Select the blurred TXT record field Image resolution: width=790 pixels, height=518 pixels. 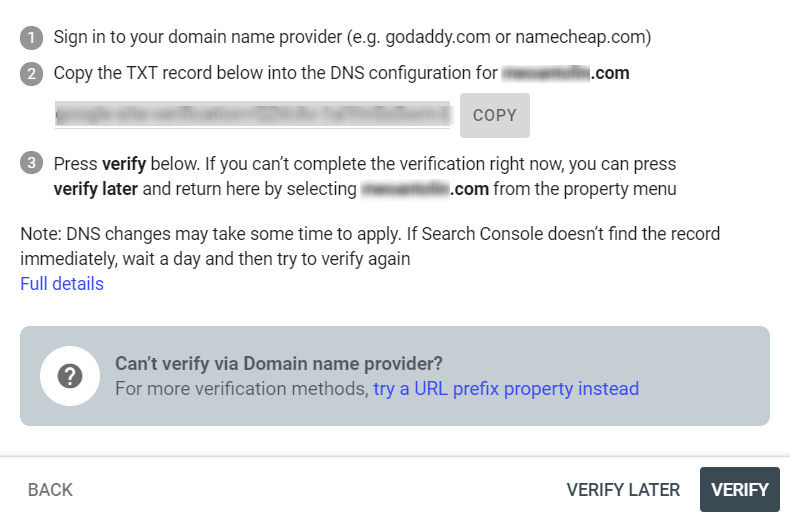tap(252, 115)
